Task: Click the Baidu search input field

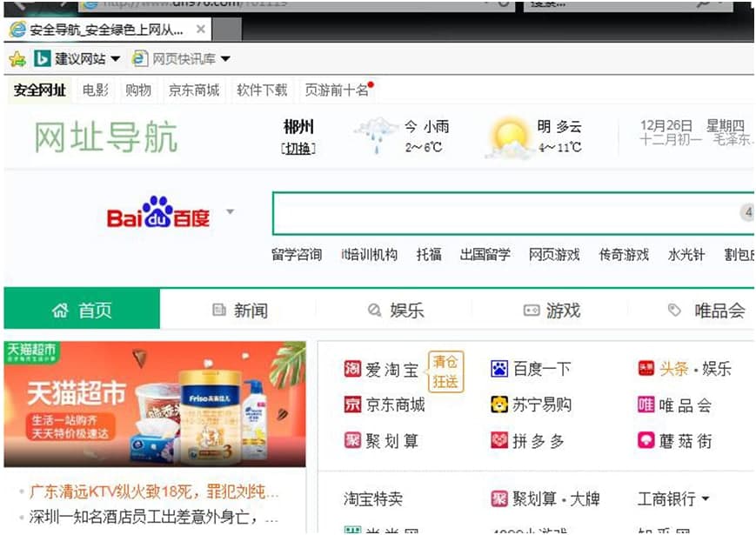Action: (x=513, y=213)
